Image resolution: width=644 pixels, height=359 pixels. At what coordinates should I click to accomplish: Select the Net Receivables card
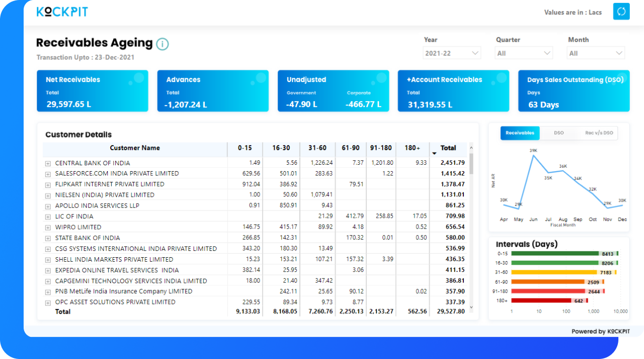(93, 91)
